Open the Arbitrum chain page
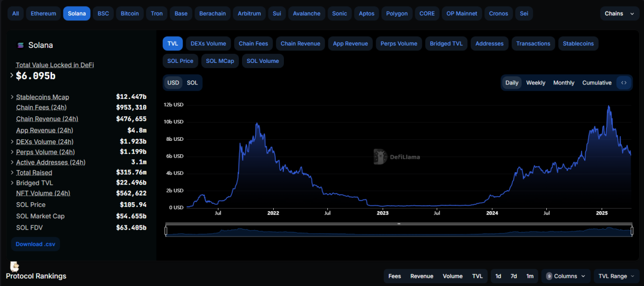The image size is (644, 286). tap(250, 13)
